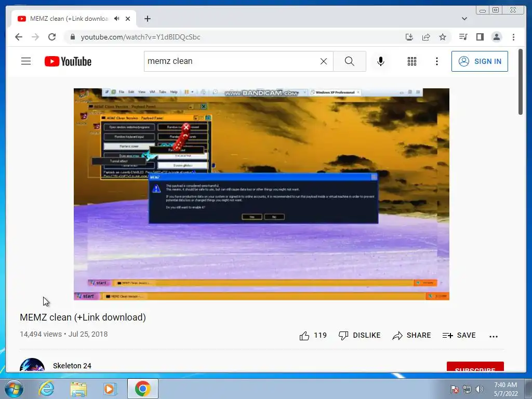Open network tray icon
Viewport: 532px width, 399px height.
point(467,389)
